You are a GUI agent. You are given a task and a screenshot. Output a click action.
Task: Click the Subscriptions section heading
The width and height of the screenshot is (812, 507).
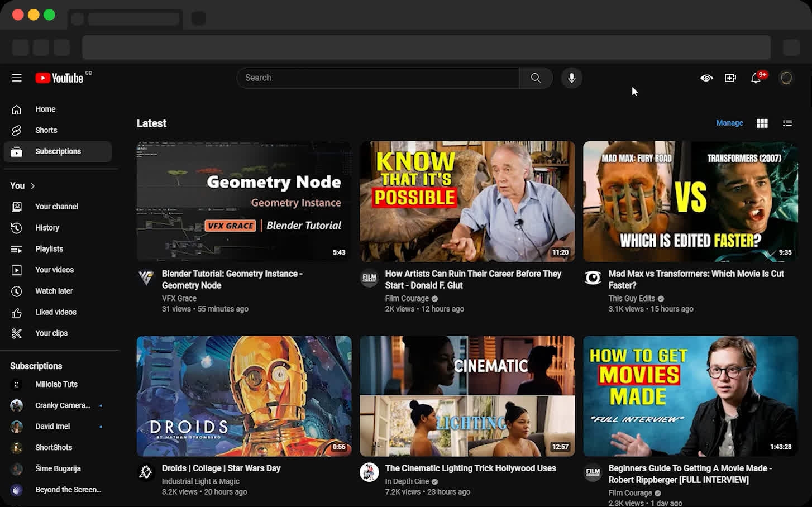tap(36, 366)
